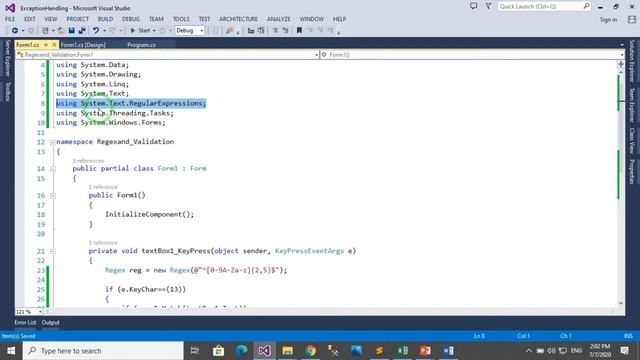Switch to the Program.cs tab
Image resolution: width=640 pixels, height=360 pixels.
pos(141,45)
